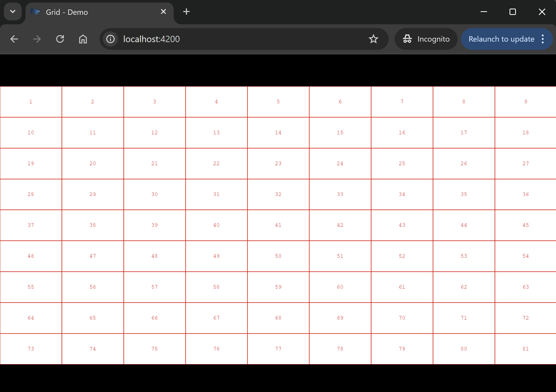Open the Incognito indicator
This screenshot has height=392, width=556.
click(x=426, y=39)
